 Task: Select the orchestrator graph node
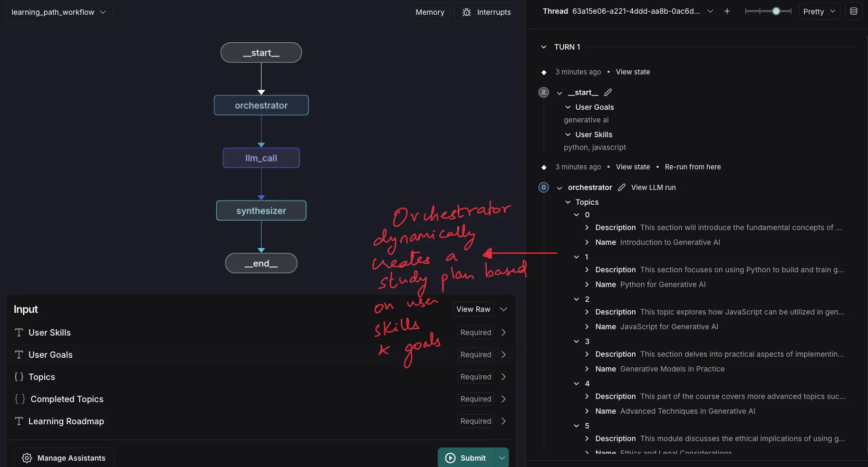click(x=261, y=105)
